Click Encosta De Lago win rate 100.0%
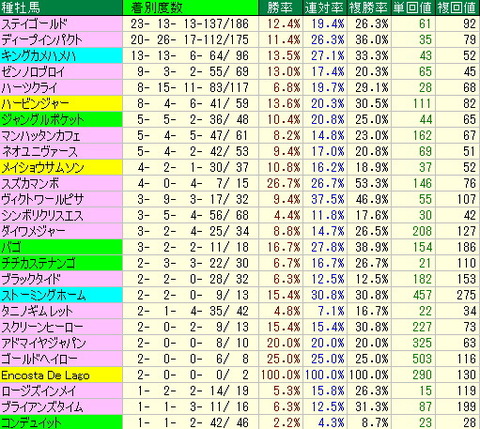The height and width of the screenshot is (429, 480). [280, 376]
